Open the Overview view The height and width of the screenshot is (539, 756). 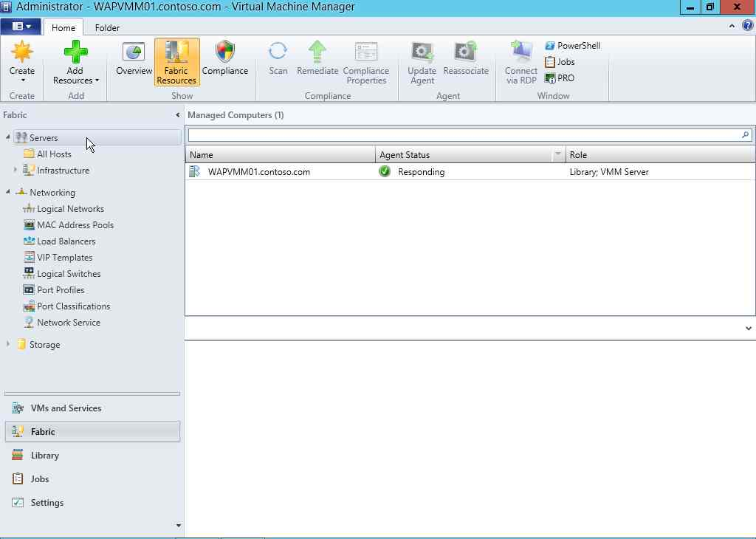point(134,59)
